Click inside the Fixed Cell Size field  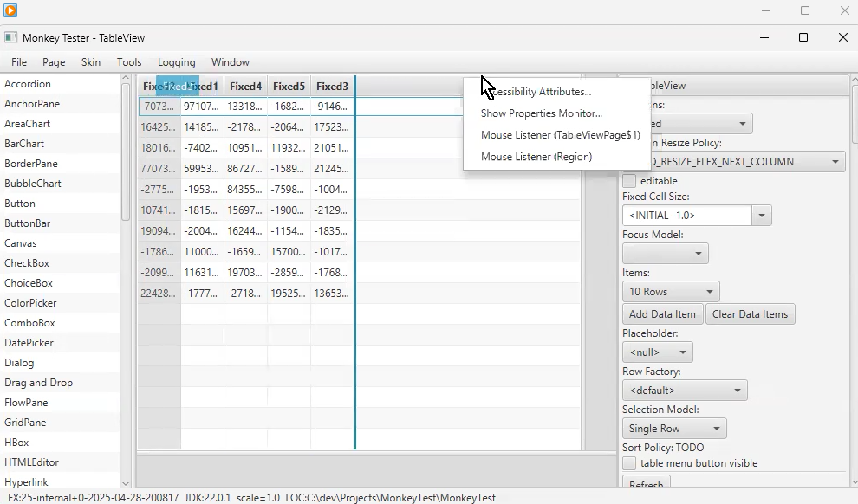(x=686, y=216)
